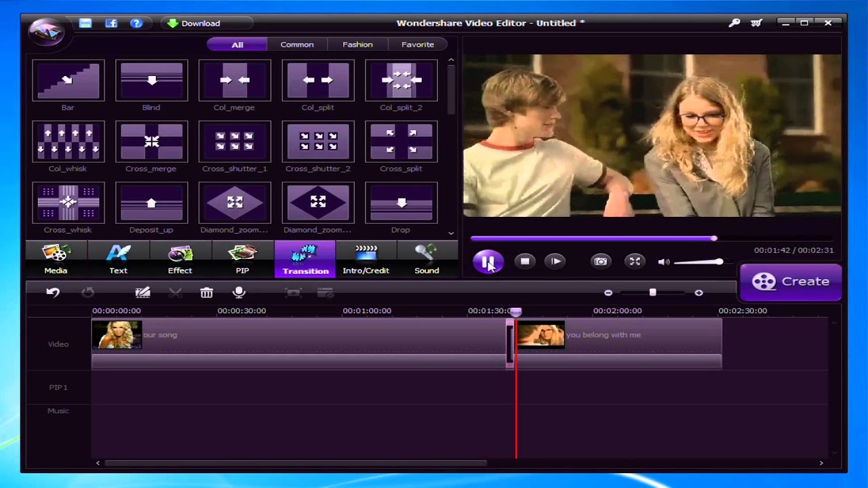This screenshot has width=868, height=488.
Task: Select the All transitions tab
Action: click(237, 45)
